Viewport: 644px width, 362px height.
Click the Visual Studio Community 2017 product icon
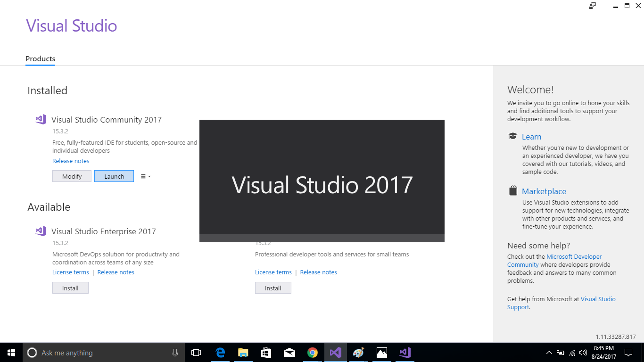41,119
